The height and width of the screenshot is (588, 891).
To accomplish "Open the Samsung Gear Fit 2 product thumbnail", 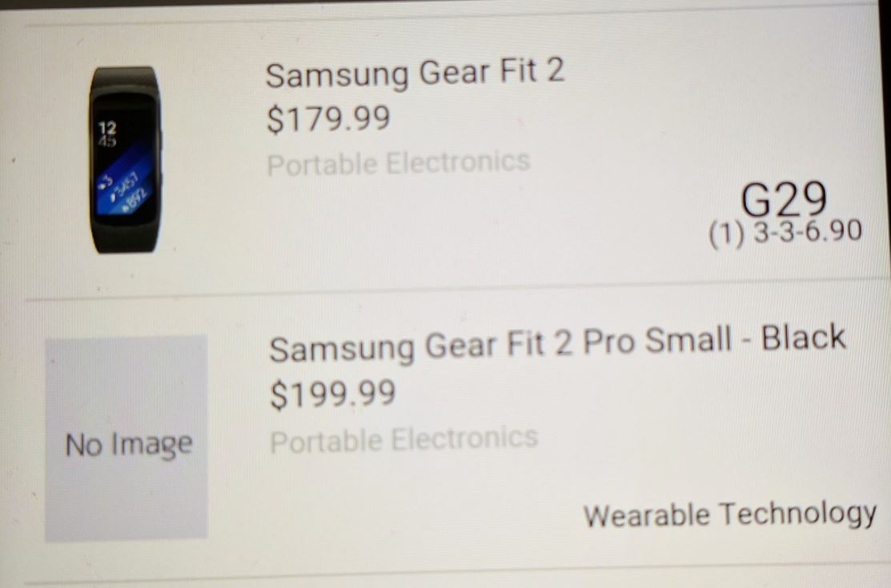I will pyautogui.click(x=126, y=160).
